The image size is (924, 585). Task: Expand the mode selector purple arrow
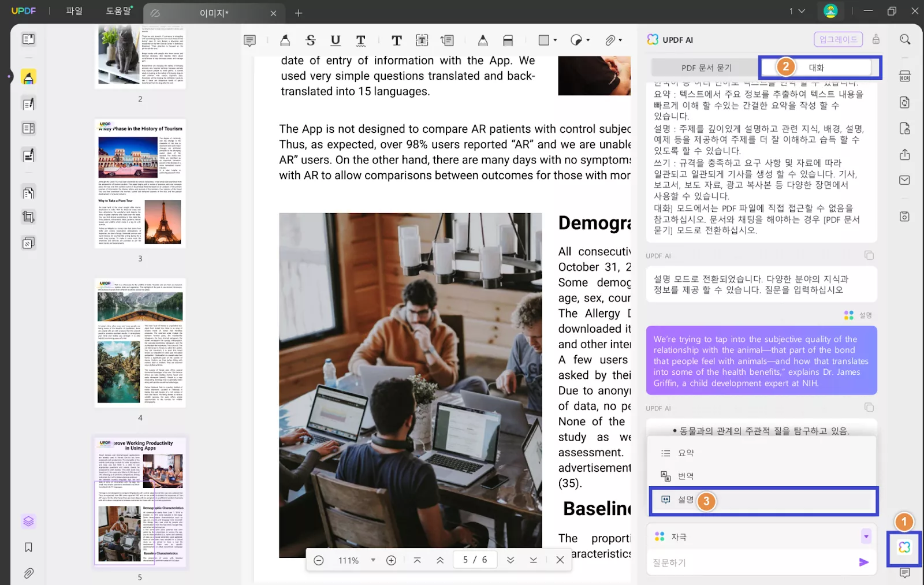(866, 536)
